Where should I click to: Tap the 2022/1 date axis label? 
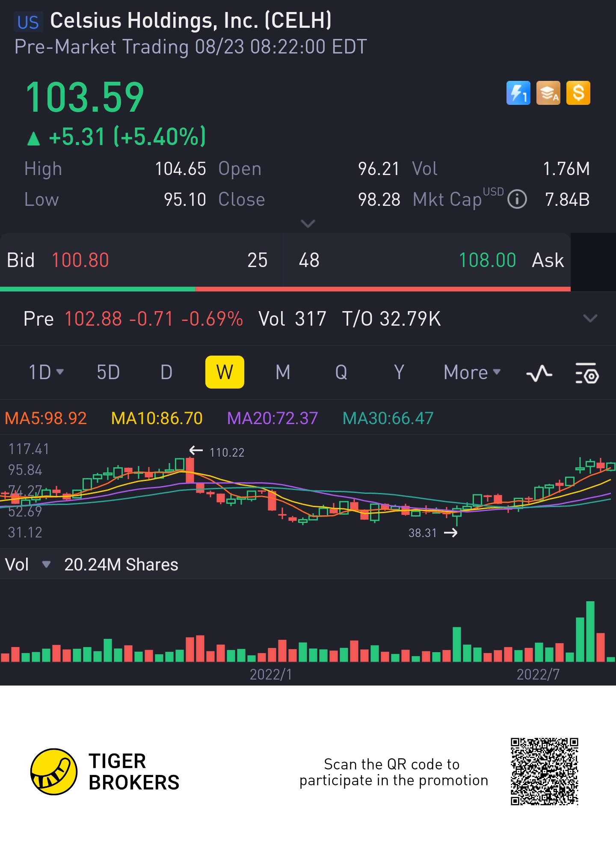coord(271,674)
